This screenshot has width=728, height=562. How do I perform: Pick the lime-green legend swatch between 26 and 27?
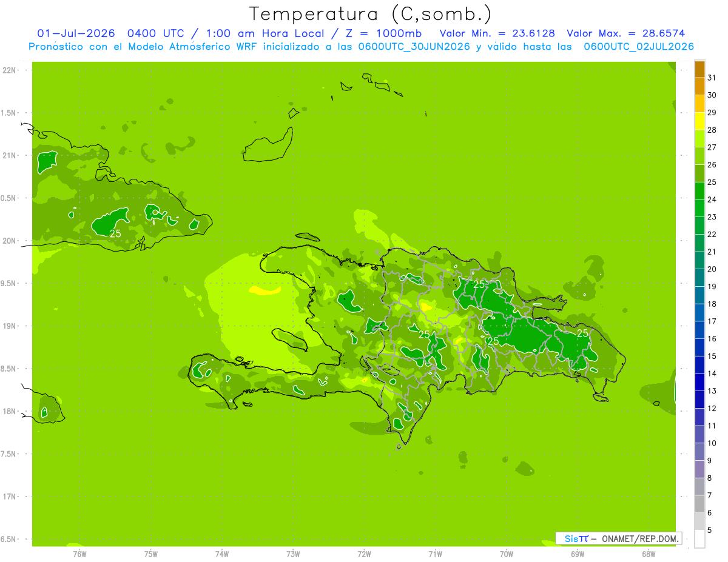pyautogui.click(x=699, y=156)
